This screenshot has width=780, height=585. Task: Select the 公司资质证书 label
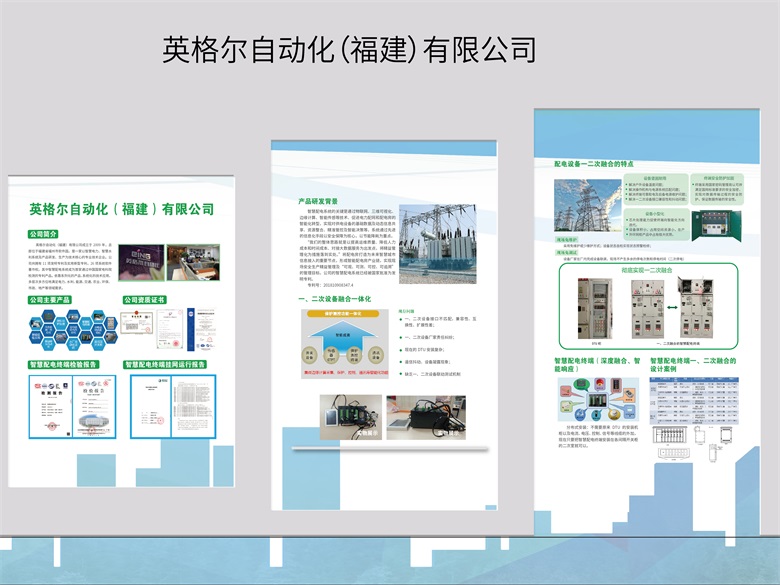click(145, 300)
